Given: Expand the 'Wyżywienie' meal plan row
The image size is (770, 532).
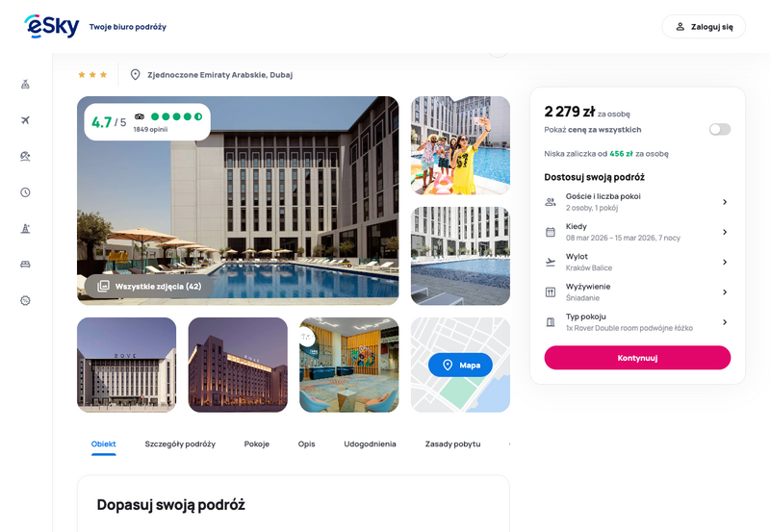Looking at the screenshot, I should [x=637, y=292].
